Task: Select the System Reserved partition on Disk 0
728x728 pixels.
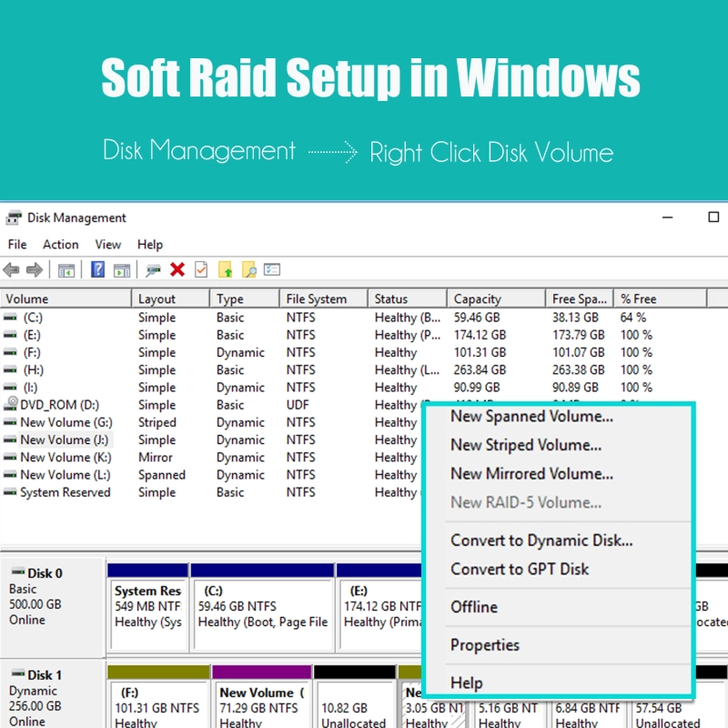Action: (x=148, y=610)
